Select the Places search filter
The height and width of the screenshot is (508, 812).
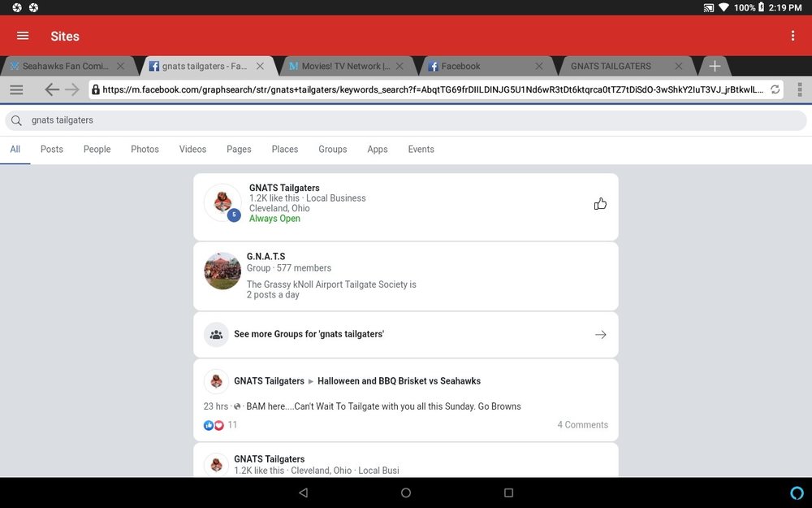pyautogui.click(x=285, y=150)
